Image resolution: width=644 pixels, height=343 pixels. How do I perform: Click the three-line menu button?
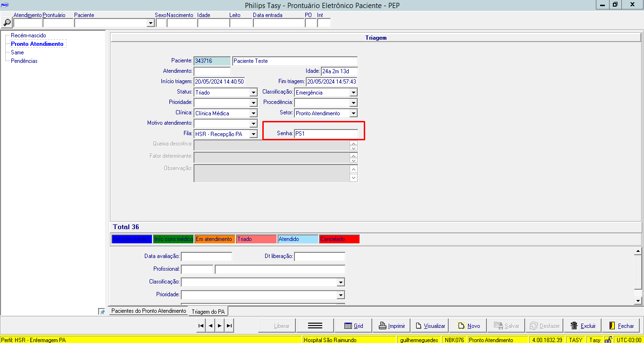[315, 326]
